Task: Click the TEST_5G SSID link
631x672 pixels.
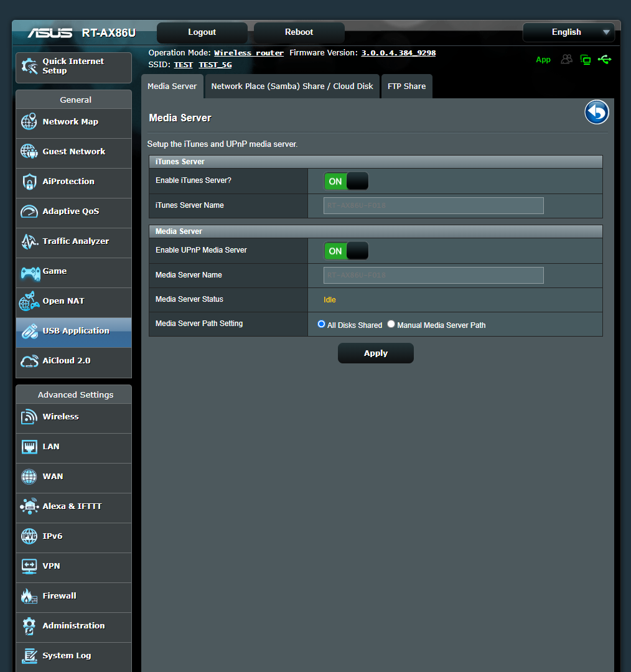Action: [x=215, y=65]
